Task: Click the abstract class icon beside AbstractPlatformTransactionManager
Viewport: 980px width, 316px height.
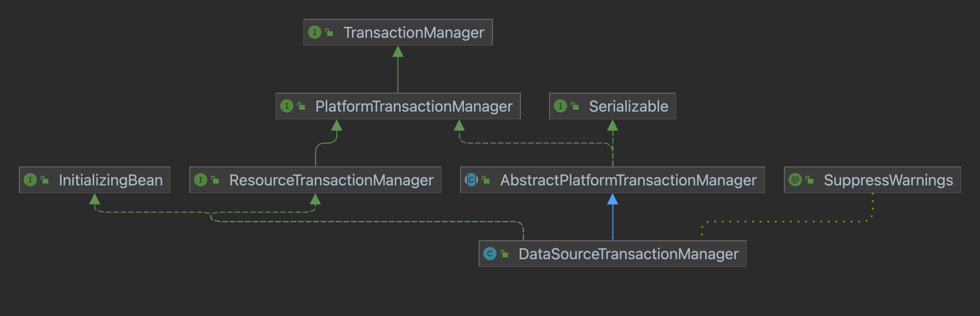Action: (x=471, y=180)
